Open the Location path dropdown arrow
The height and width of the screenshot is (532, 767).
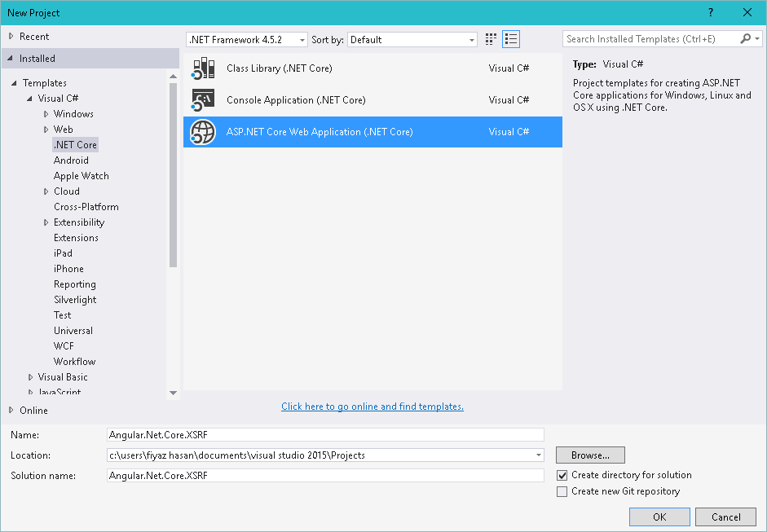coord(538,455)
